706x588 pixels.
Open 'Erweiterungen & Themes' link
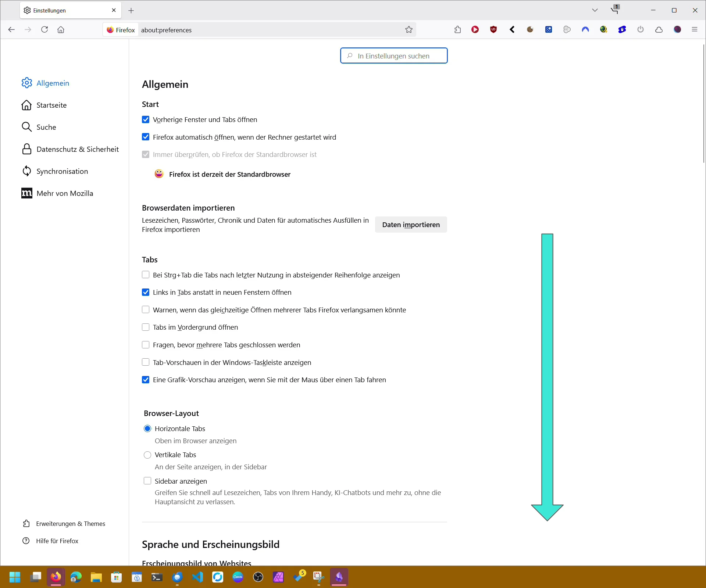[64, 524]
